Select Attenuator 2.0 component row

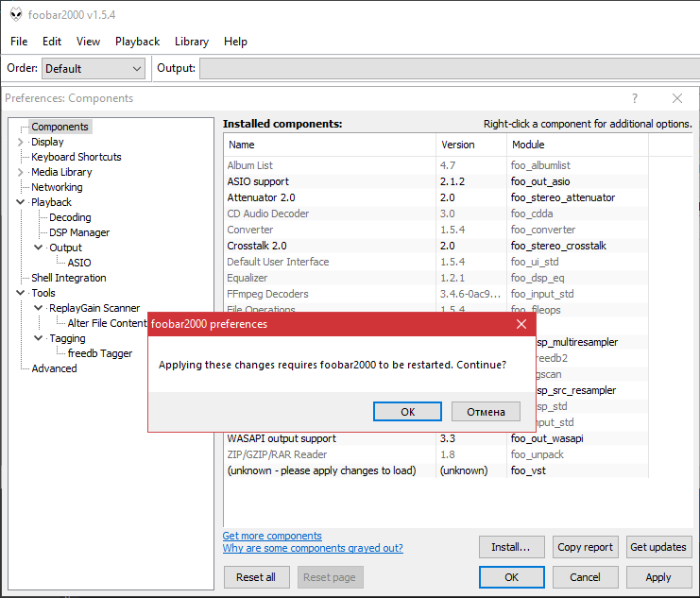435,197
